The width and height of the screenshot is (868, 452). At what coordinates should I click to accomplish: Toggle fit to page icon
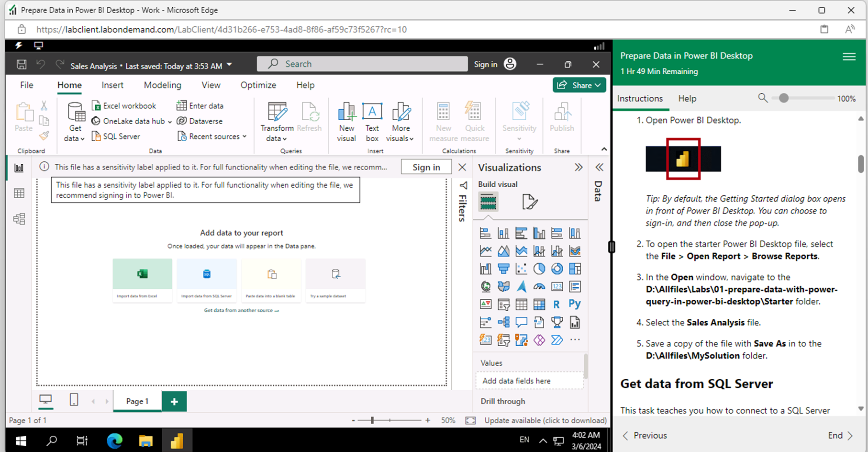470,420
